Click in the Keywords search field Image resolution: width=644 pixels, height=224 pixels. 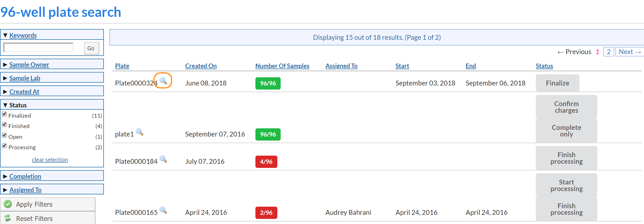point(39,48)
